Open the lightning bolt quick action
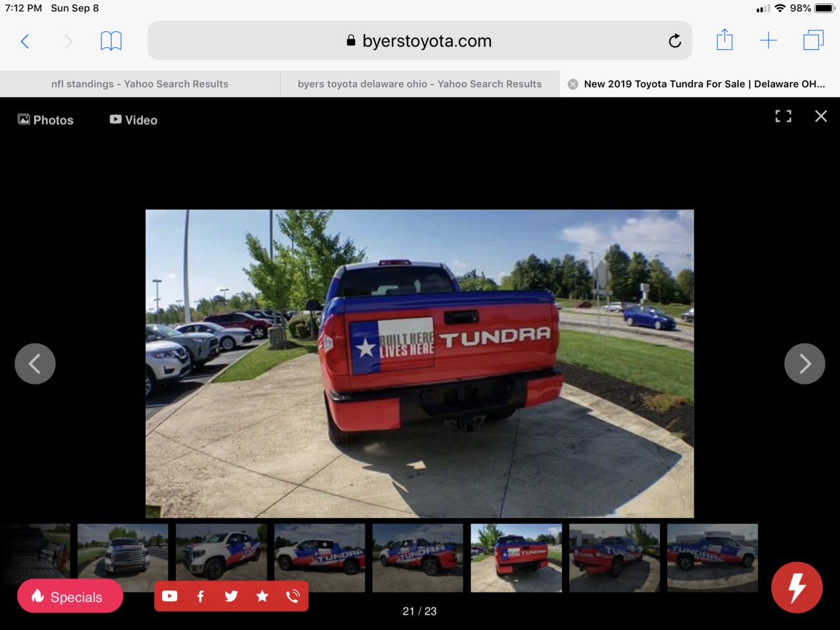The height and width of the screenshot is (630, 840). click(797, 587)
